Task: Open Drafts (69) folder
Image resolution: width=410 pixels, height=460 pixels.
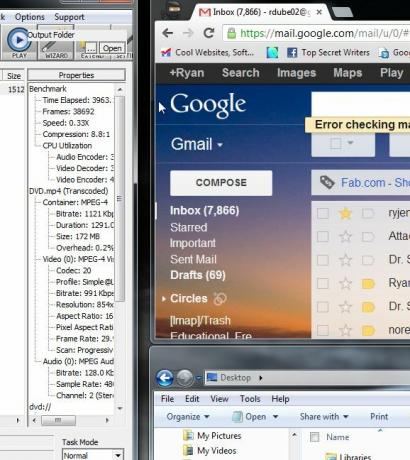Action: pos(198,275)
